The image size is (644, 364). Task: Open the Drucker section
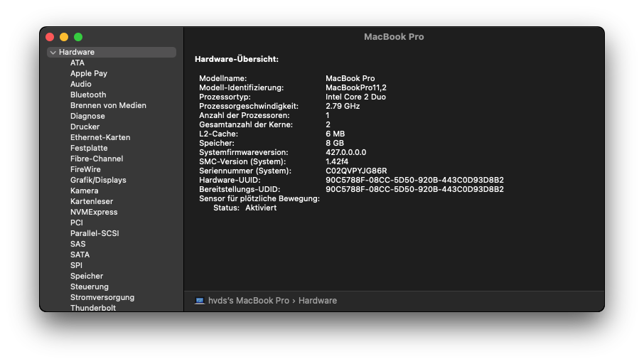pyautogui.click(x=85, y=127)
